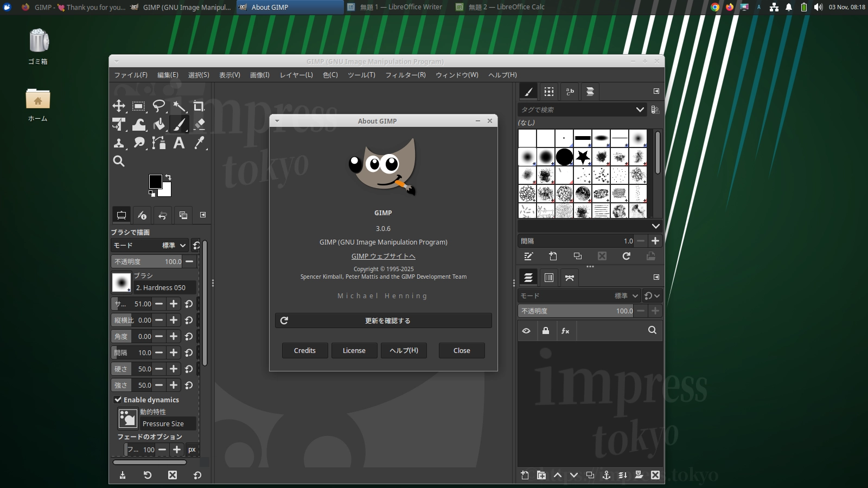Delete tool preset icon at options bottom
This screenshot has width=868, height=488.
click(x=173, y=475)
